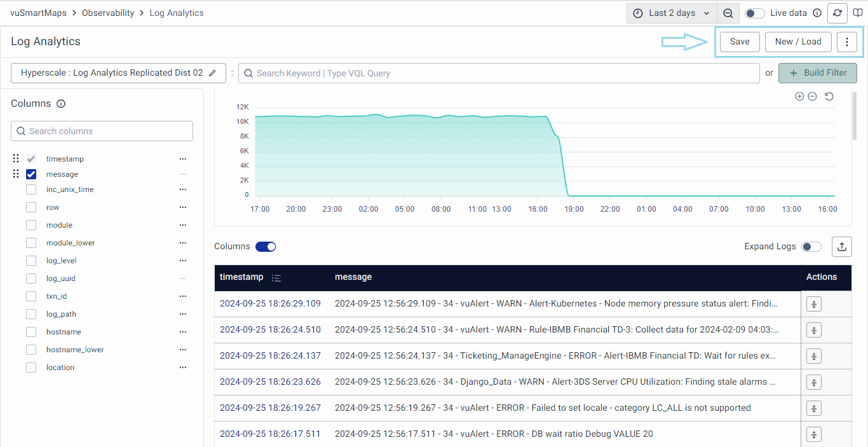Click the Search Keyword VQL query field
The height and width of the screenshot is (447, 868).
click(x=499, y=73)
